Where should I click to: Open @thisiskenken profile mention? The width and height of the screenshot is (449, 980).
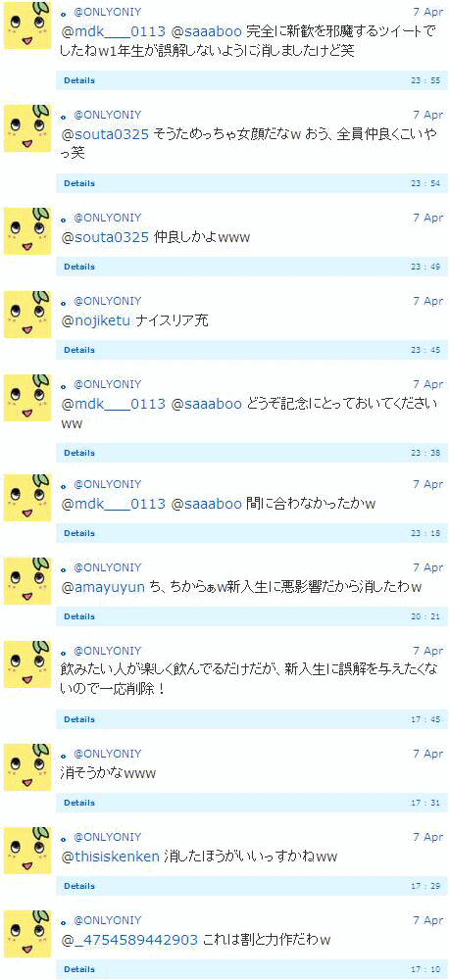click(110, 857)
